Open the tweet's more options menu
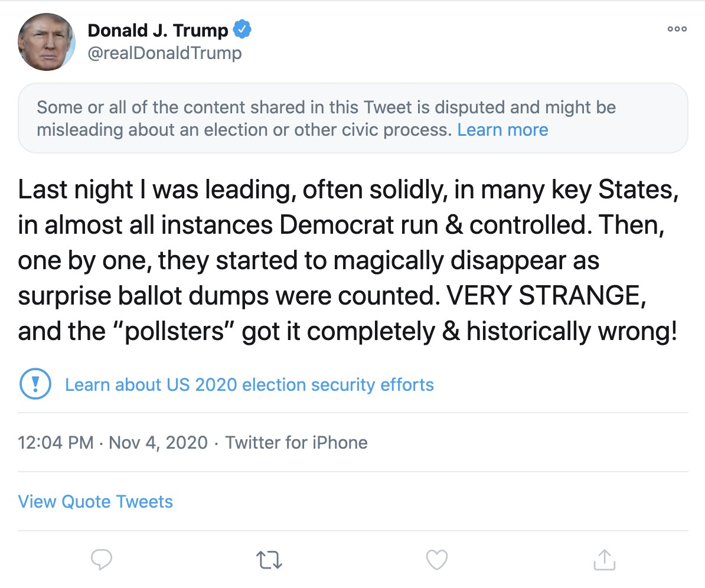Image resolution: width=705 pixels, height=588 pixels. [x=677, y=29]
